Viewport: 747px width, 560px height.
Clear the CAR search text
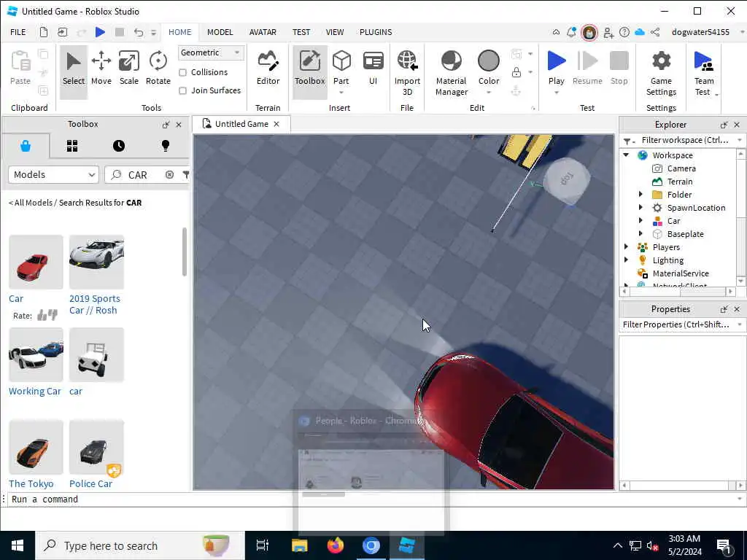[169, 175]
